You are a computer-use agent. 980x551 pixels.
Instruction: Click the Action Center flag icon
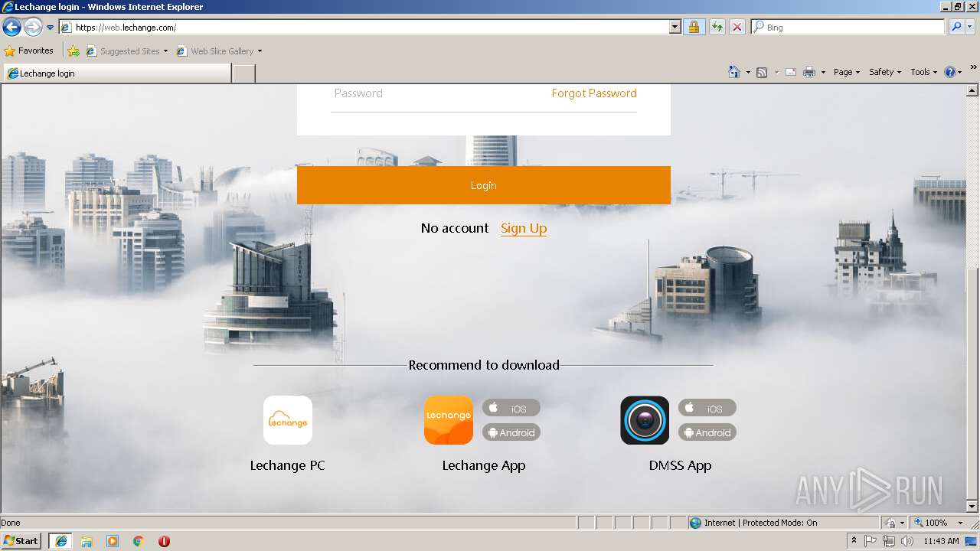[x=871, y=541]
